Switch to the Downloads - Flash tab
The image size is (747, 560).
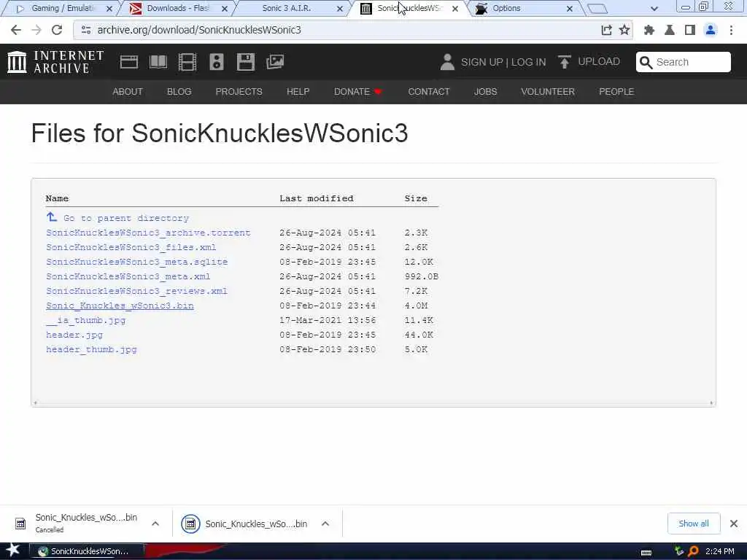coord(177,8)
